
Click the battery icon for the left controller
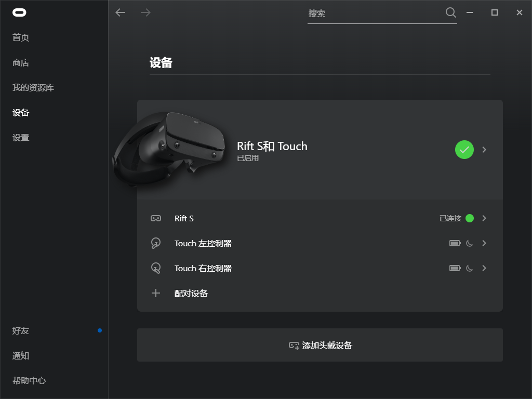click(455, 243)
